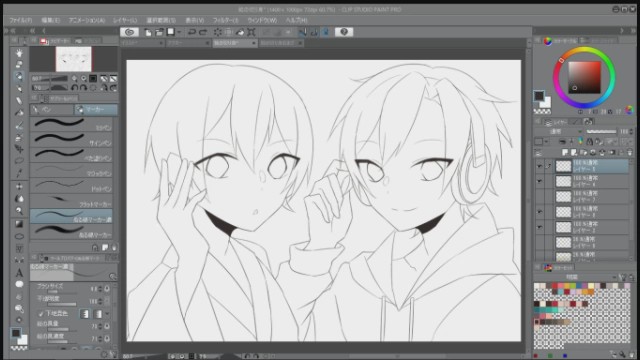Toggle the 下地混色 checkbox in tool property

41,313
